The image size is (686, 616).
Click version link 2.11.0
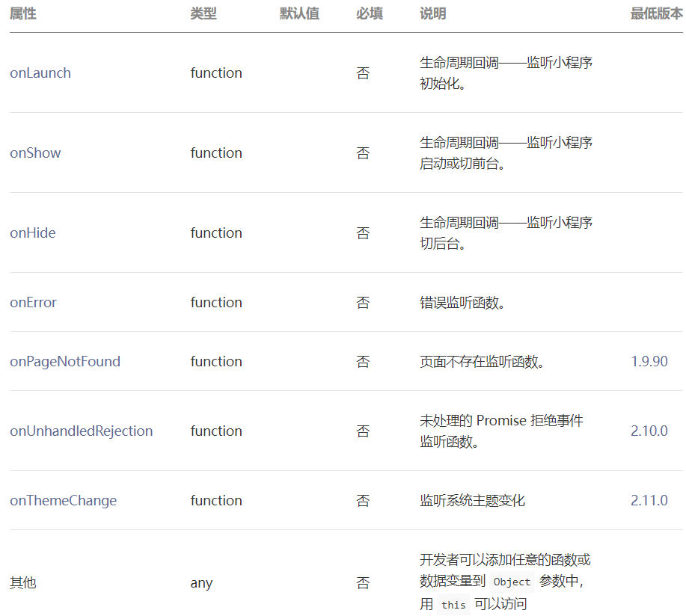(x=649, y=500)
